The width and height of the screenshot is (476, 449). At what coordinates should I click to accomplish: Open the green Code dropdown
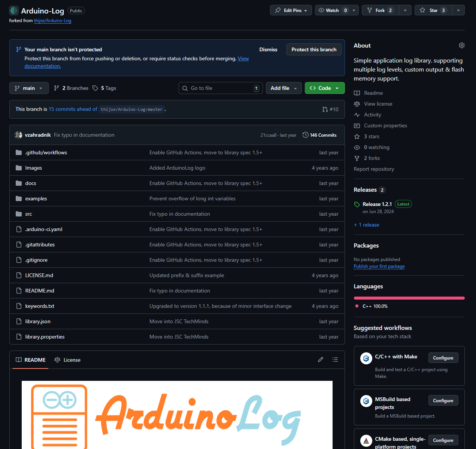pyautogui.click(x=325, y=88)
